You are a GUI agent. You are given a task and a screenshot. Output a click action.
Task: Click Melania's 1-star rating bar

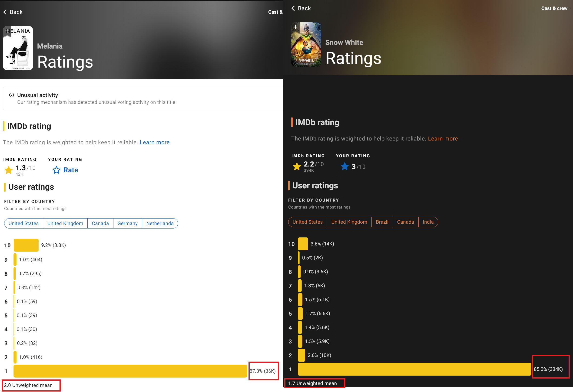pos(130,371)
